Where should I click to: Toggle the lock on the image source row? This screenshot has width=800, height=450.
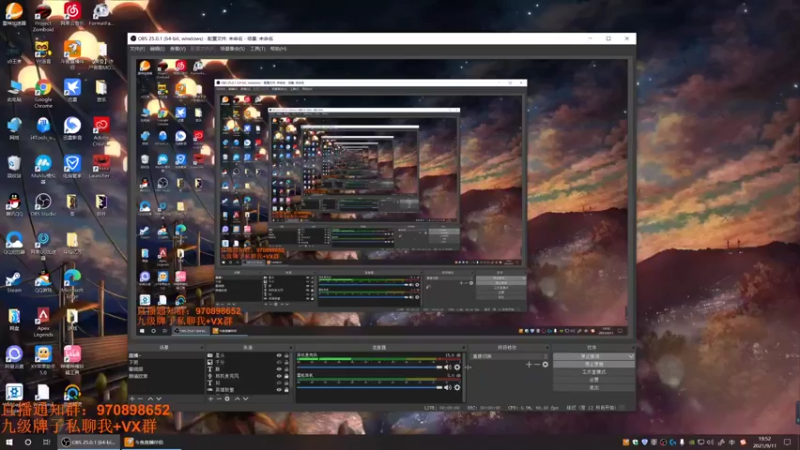click(286, 362)
